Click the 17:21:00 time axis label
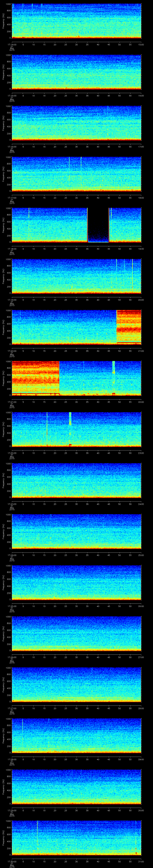This screenshot has height=868, width=153. point(12,402)
